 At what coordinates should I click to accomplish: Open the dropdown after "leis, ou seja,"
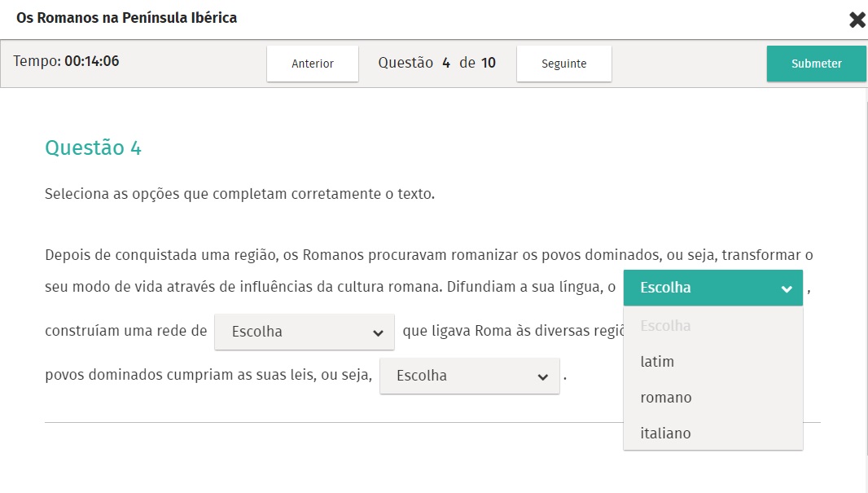click(458, 376)
